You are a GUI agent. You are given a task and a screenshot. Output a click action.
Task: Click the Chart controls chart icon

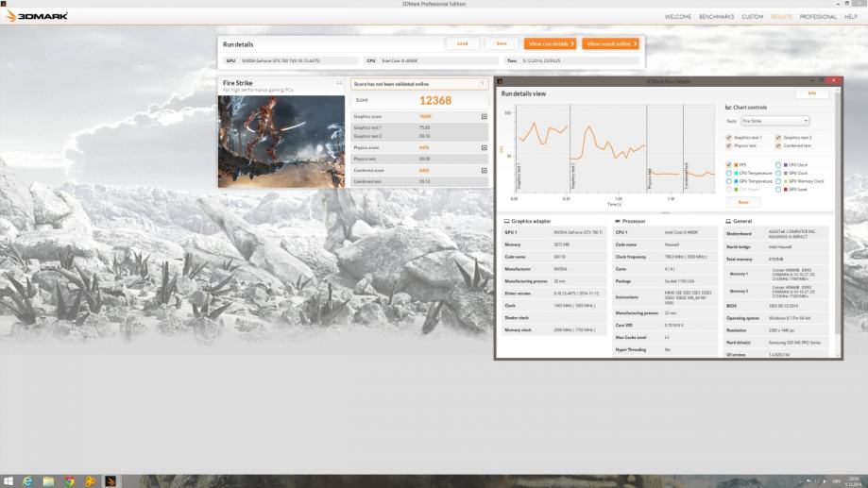pos(728,108)
